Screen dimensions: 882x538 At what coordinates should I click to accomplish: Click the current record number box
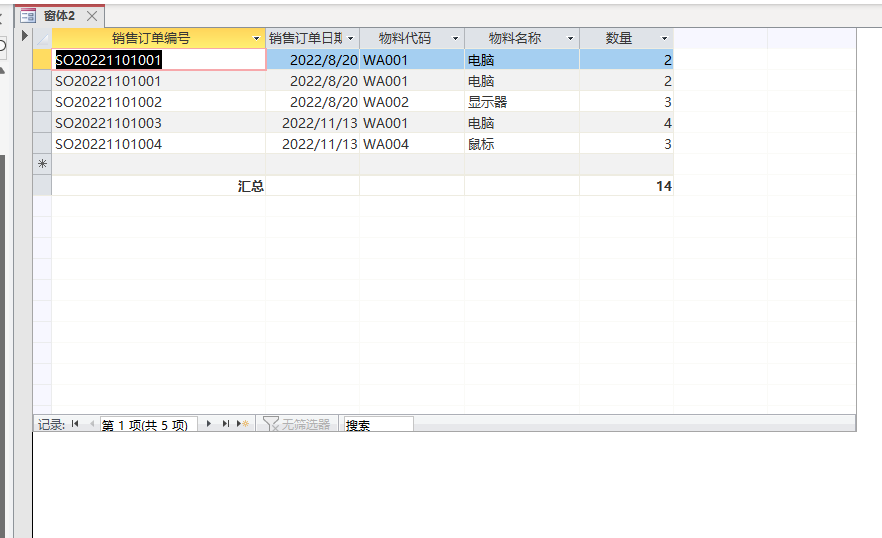(148, 425)
